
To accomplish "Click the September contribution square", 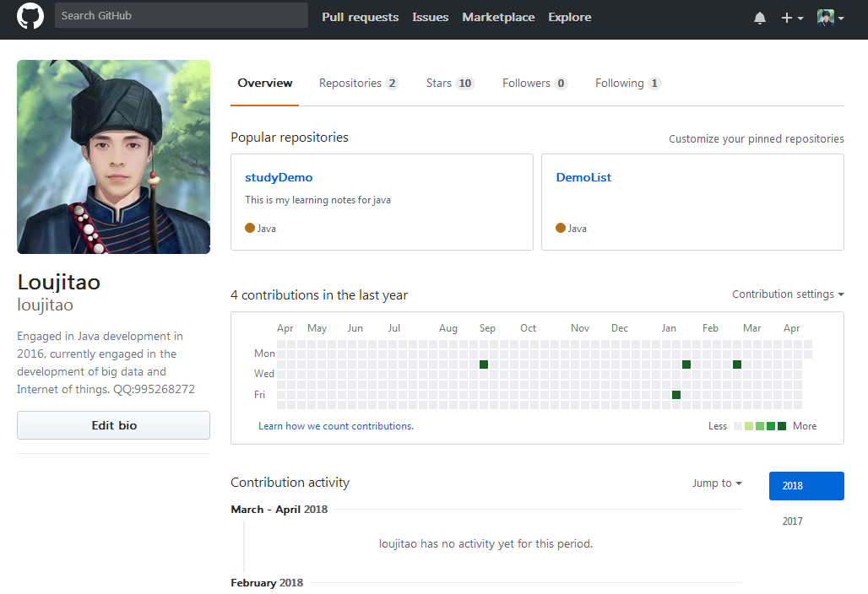I will point(484,364).
